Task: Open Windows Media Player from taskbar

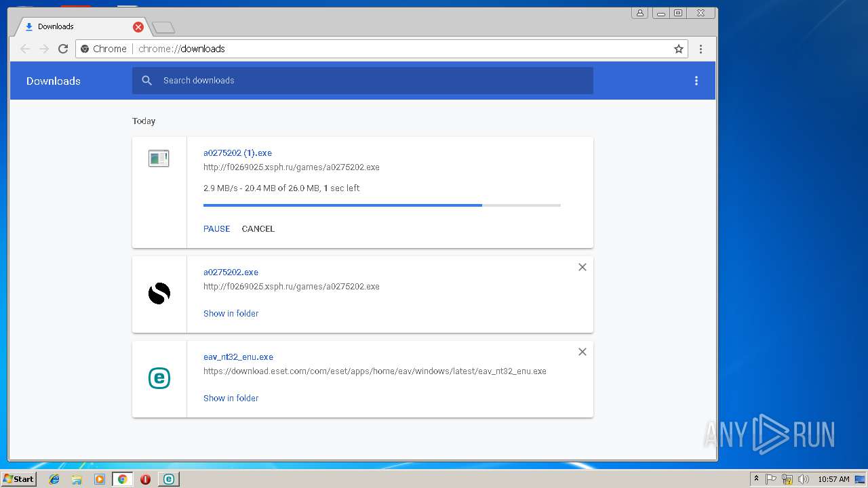Action: tap(100, 479)
